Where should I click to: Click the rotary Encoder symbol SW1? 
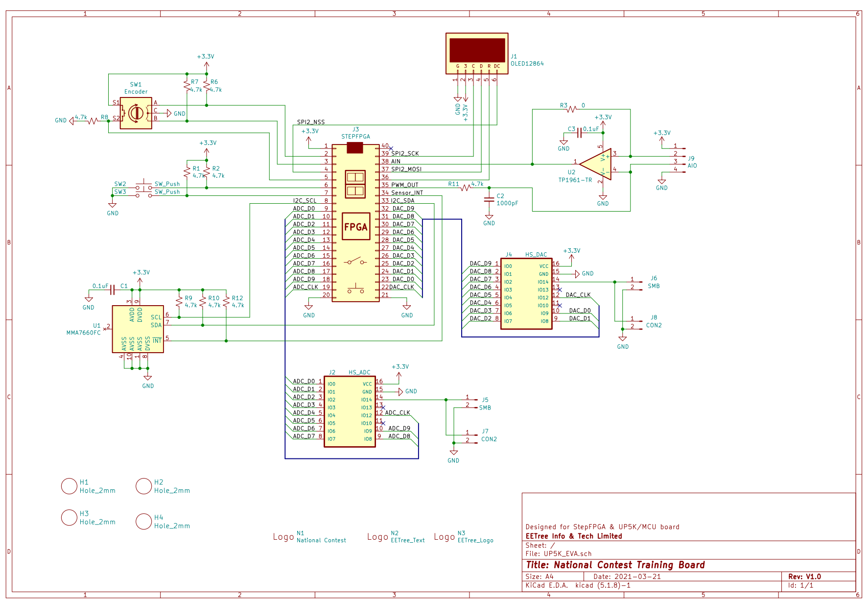tap(136, 113)
